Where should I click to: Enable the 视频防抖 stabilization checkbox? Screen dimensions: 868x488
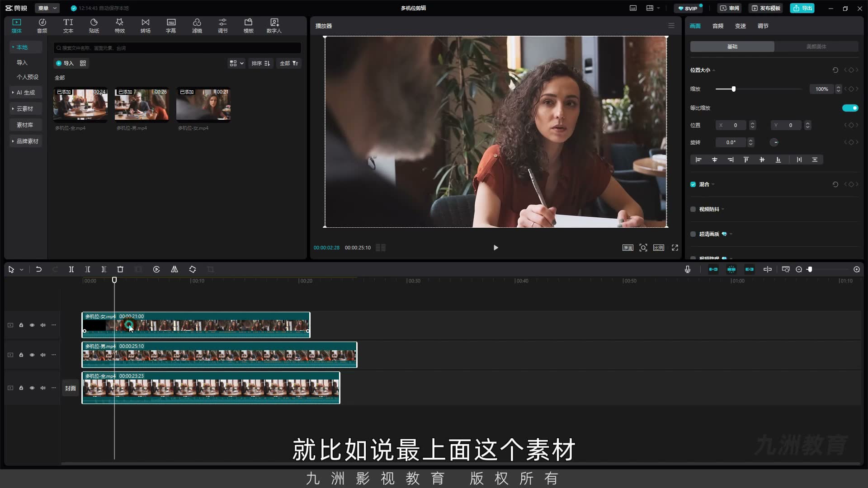(x=693, y=209)
